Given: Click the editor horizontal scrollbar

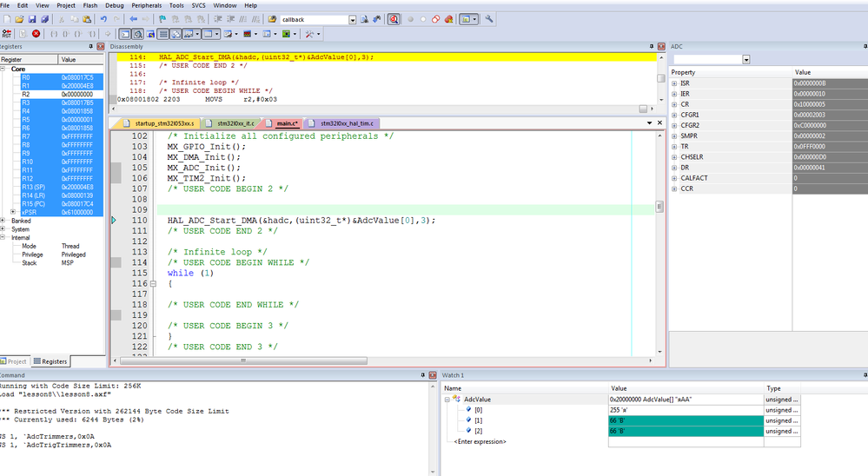Looking at the screenshot, I should click(243, 360).
